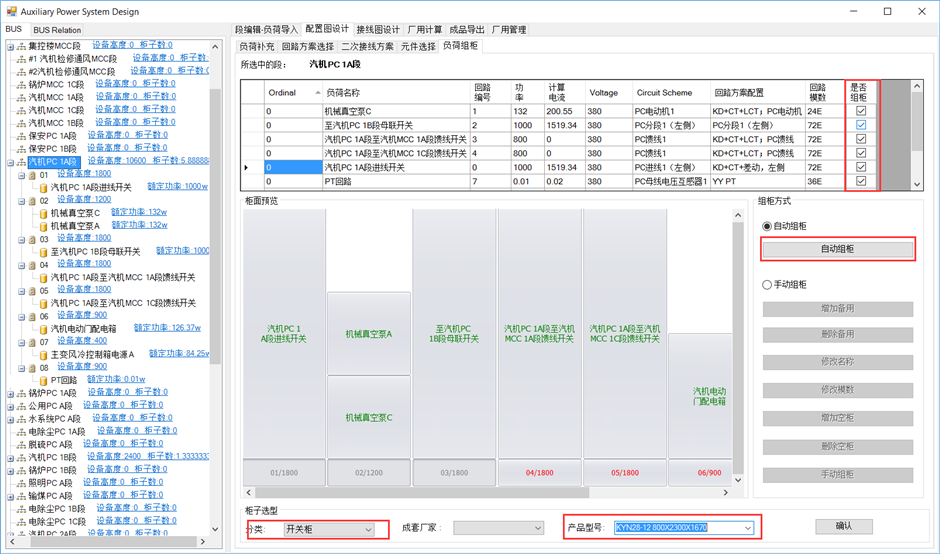Expand the 汽机PC 1B段 tree node

pos(11,458)
